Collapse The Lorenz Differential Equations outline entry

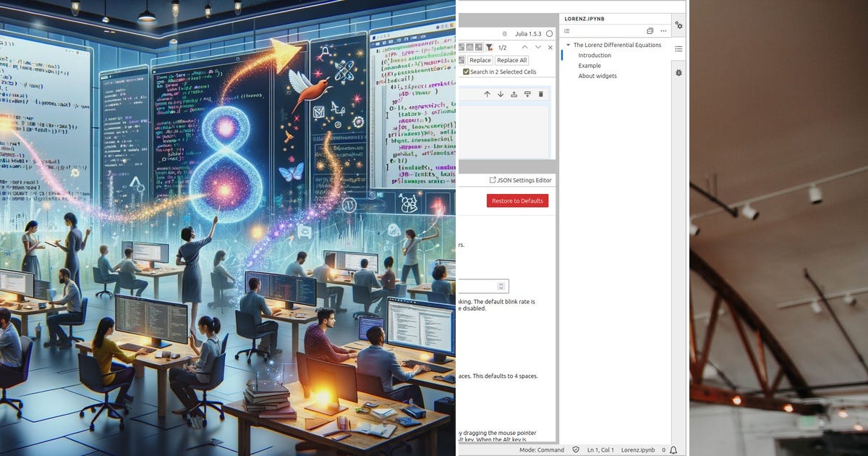pyautogui.click(x=569, y=45)
